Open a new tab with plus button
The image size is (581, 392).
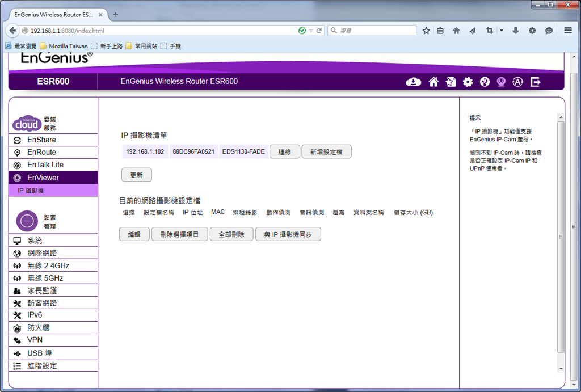click(x=116, y=15)
